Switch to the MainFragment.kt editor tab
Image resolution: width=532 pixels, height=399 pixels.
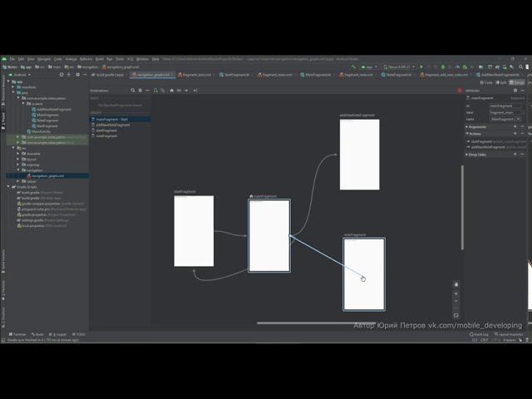(318, 75)
